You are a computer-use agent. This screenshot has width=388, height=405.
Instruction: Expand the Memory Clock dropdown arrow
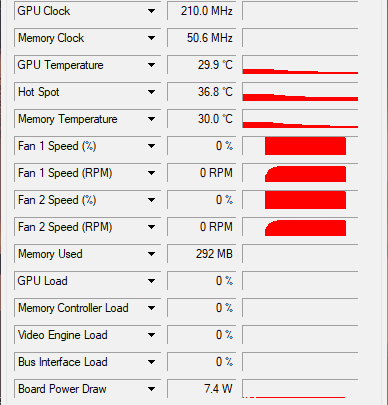(x=151, y=38)
